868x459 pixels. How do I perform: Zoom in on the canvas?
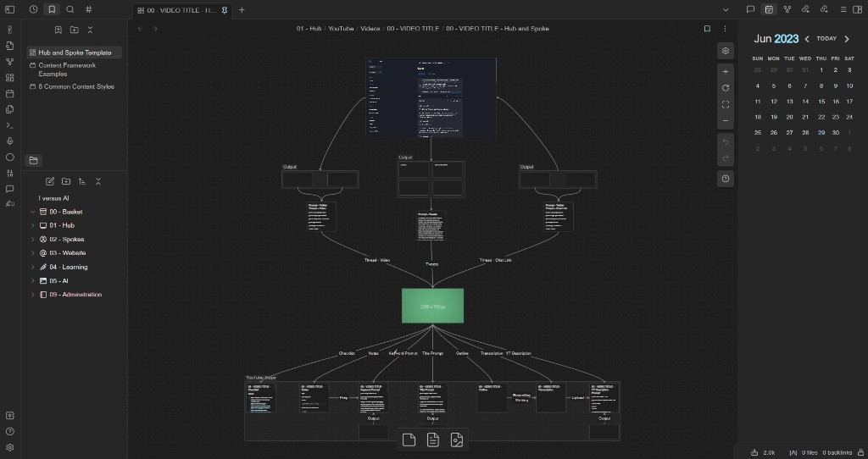[726, 72]
